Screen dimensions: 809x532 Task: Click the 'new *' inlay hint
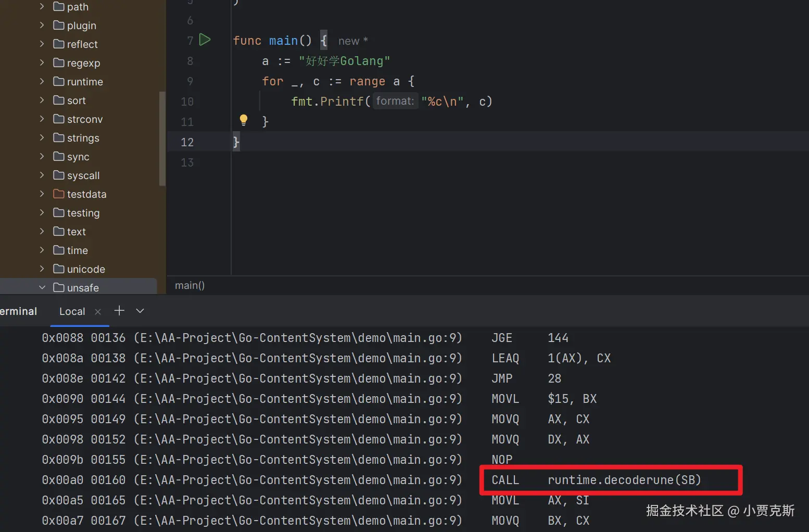tap(353, 41)
